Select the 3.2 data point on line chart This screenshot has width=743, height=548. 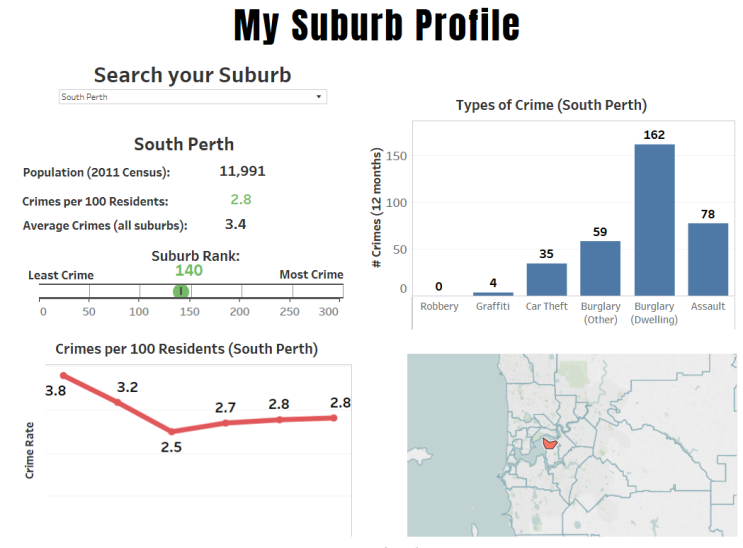click(x=117, y=402)
